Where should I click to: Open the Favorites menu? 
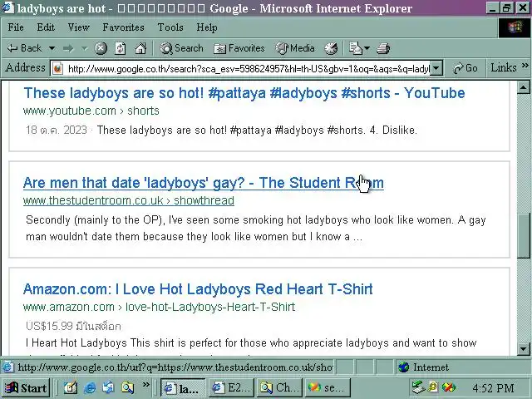point(124,27)
